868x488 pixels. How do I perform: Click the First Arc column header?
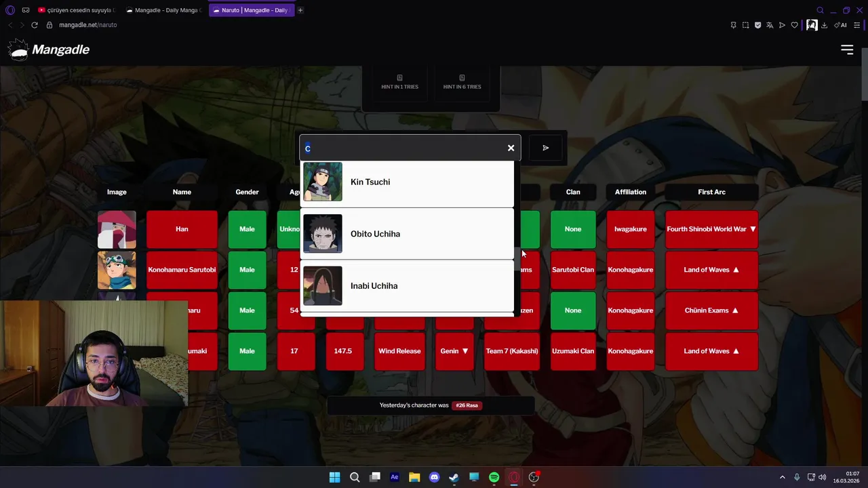(711, 192)
